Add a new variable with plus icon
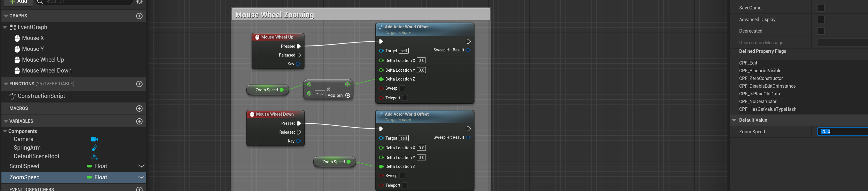Screen dimensions: 868x191 coord(139,121)
